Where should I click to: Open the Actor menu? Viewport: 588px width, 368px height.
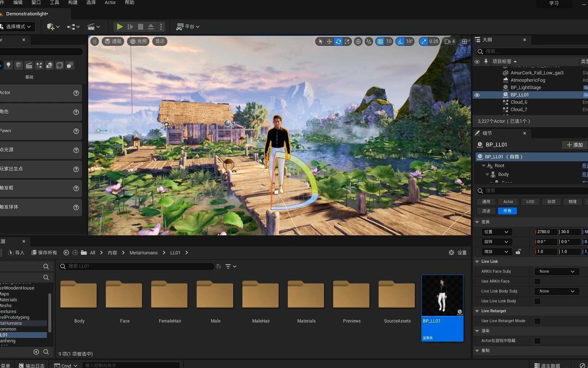pyautogui.click(x=110, y=3)
